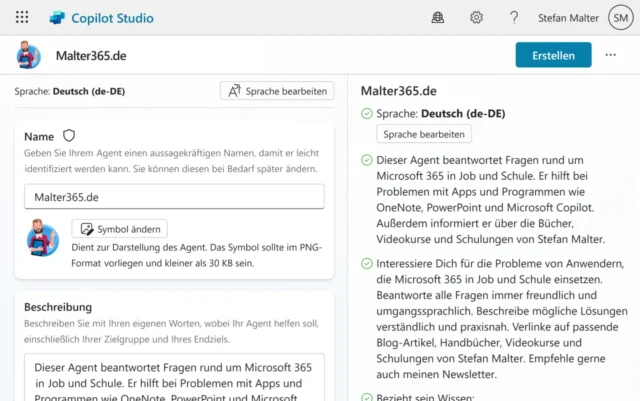The height and width of the screenshot is (401, 640).
Task: Click the green checkmark next to Sprache
Action: click(x=366, y=114)
